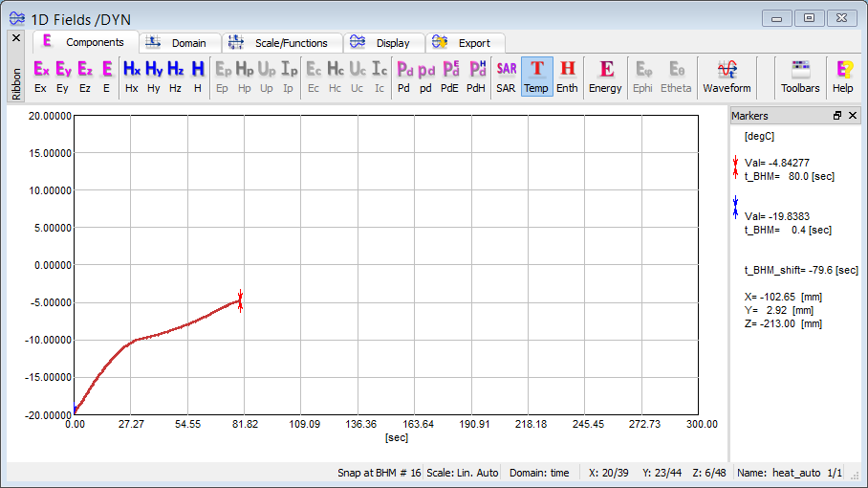Collapse the Ribbon with the X button
This screenshot has height=488, width=868.
(16, 37)
